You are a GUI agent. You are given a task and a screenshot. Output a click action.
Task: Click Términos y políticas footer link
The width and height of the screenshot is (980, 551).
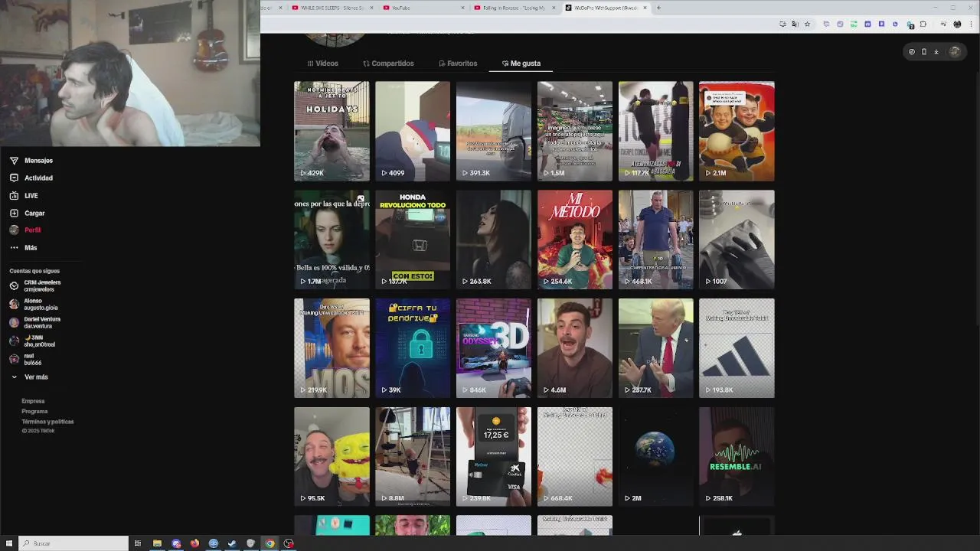point(47,421)
